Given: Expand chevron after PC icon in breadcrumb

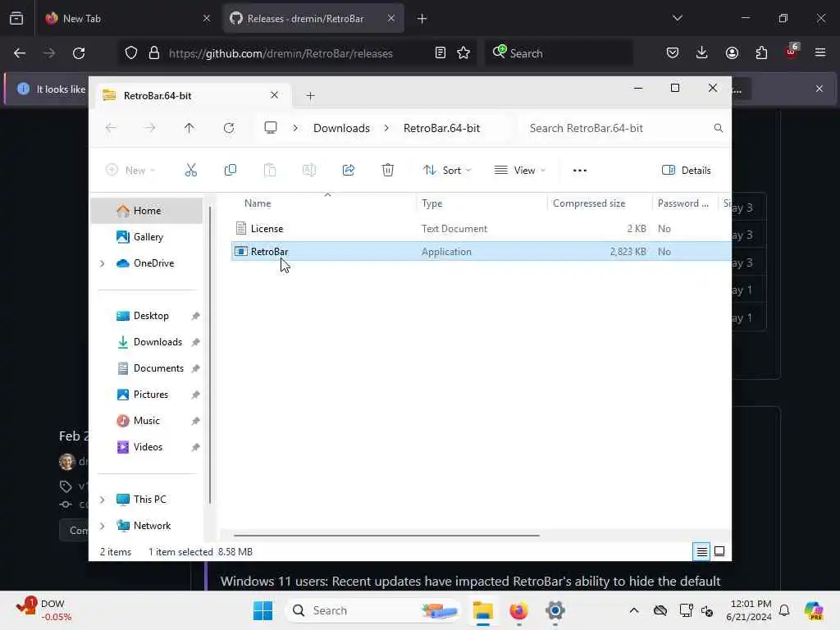Looking at the screenshot, I should point(295,128).
